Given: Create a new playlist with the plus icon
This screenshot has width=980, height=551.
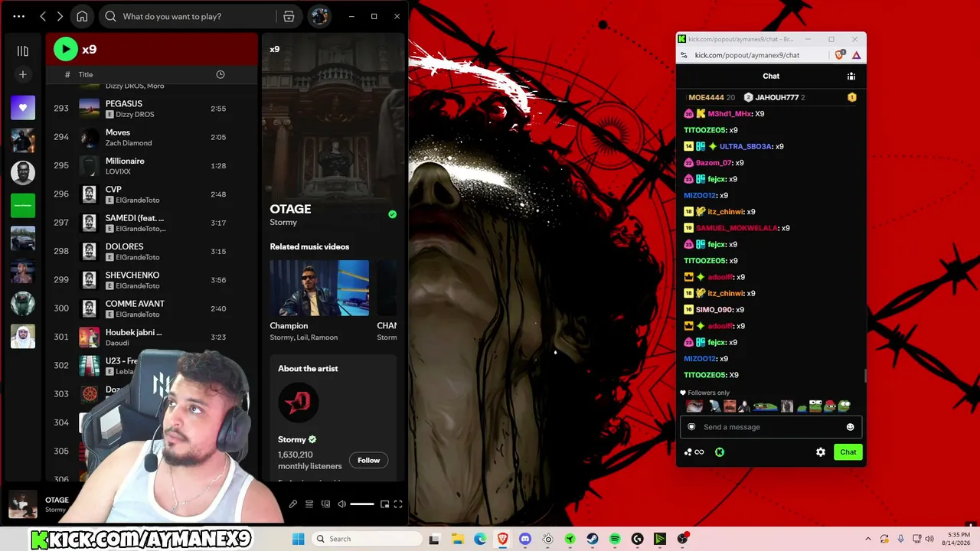Looking at the screenshot, I should pyautogui.click(x=23, y=74).
